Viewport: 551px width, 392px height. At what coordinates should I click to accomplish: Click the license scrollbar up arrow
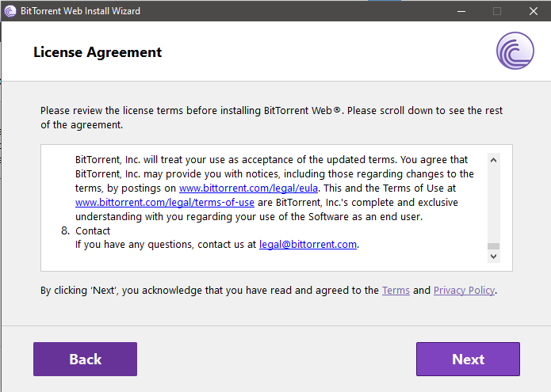[x=493, y=160]
